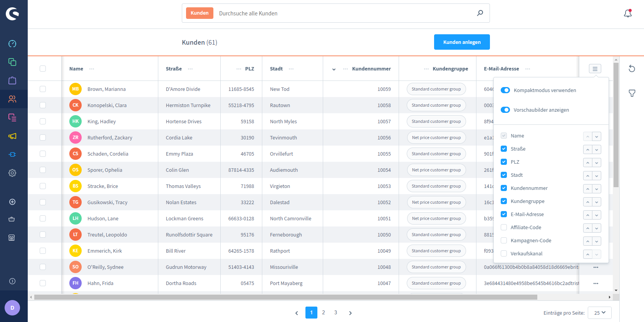Open the Dashboard from the sidebar

coord(12,44)
